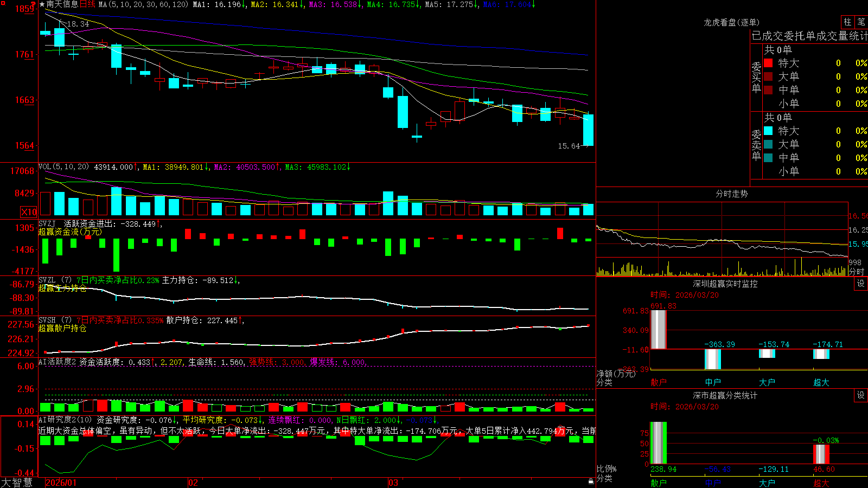Click red 特大 swatch under 委买单
The image size is (868, 488).
[768, 63]
